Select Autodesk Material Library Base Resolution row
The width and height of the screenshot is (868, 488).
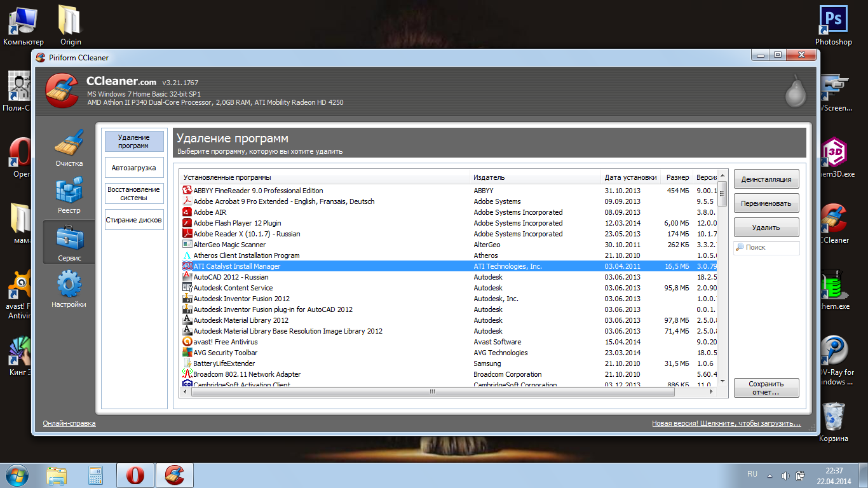(449, 331)
